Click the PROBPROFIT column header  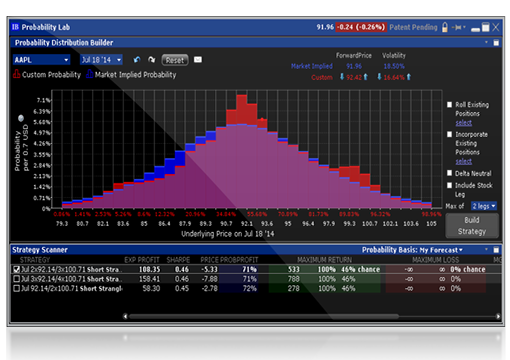tap(238, 260)
